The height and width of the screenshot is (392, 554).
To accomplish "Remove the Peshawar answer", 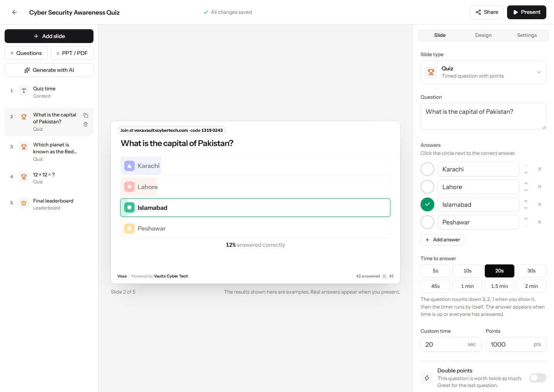I will pos(539,222).
